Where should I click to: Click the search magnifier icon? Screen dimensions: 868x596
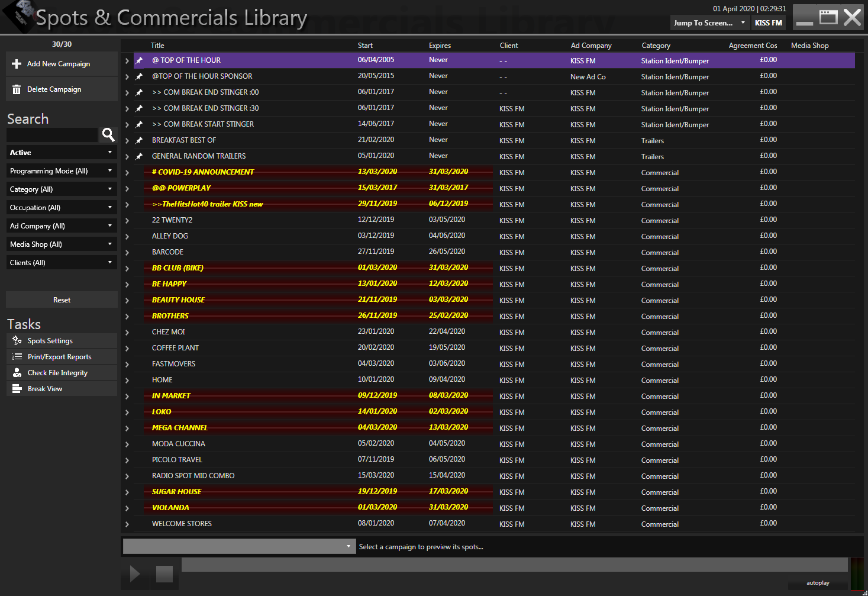point(108,135)
